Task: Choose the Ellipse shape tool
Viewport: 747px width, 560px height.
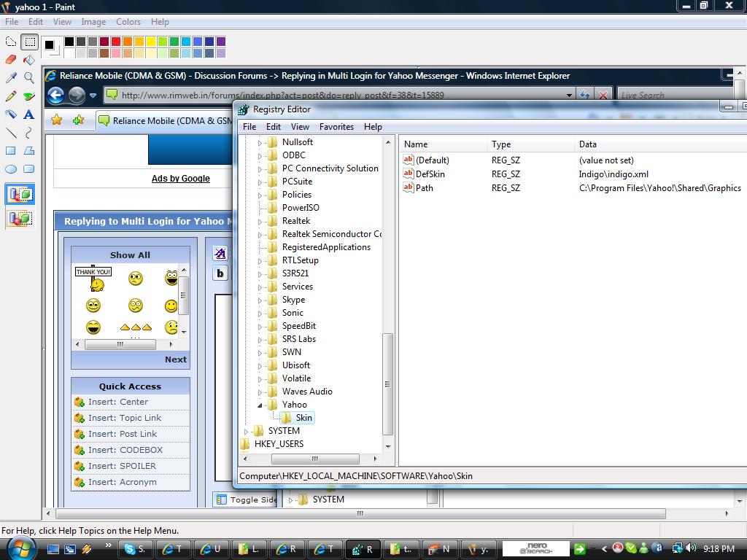Action: point(11,169)
